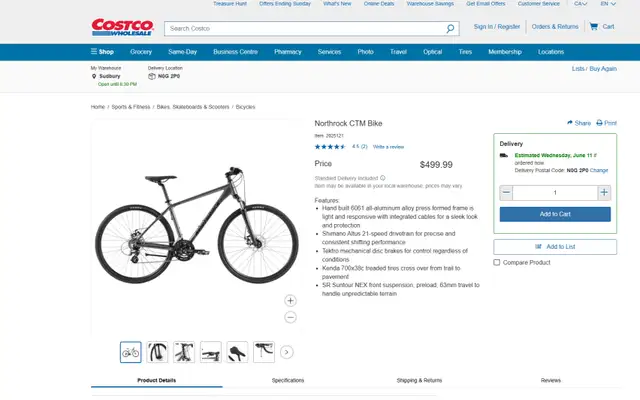
Task: Click the Search Costco input field
Action: pos(305,29)
